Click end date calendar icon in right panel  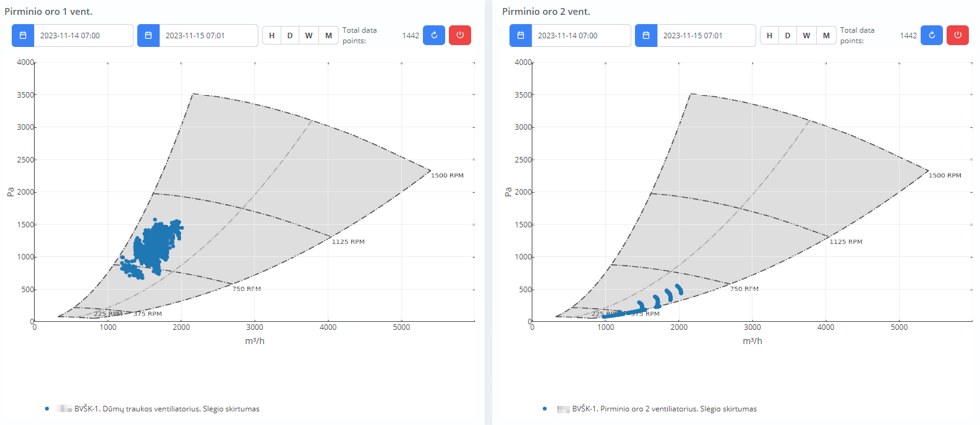646,36
